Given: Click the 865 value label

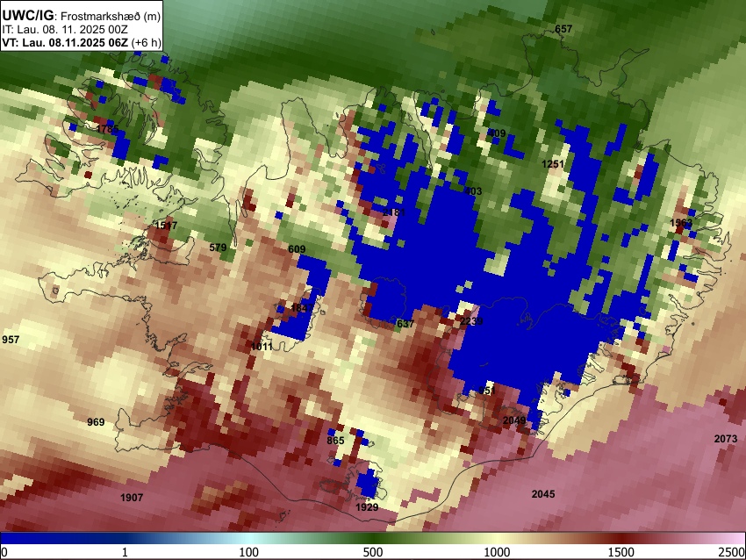Looking at the screenshot, I should point(335,441).
